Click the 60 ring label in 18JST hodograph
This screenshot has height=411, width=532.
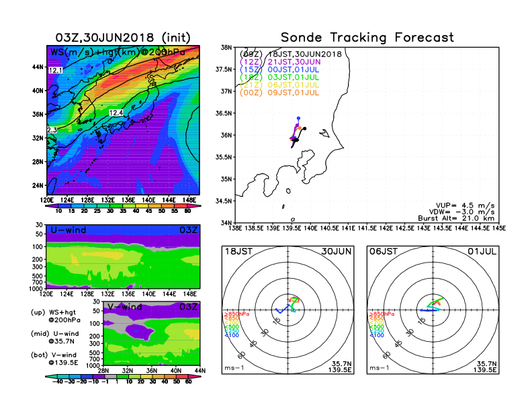click(x=242, y=355)
